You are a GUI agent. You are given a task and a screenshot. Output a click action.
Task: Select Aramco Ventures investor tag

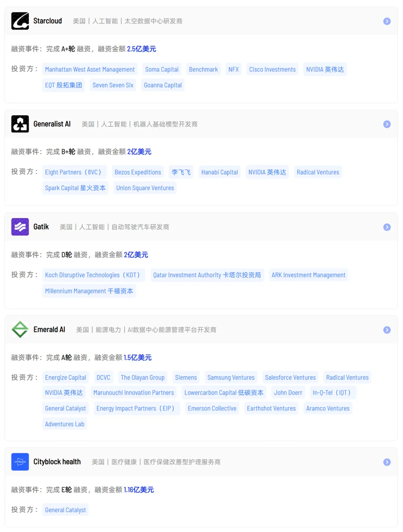[x=328, y=408]
